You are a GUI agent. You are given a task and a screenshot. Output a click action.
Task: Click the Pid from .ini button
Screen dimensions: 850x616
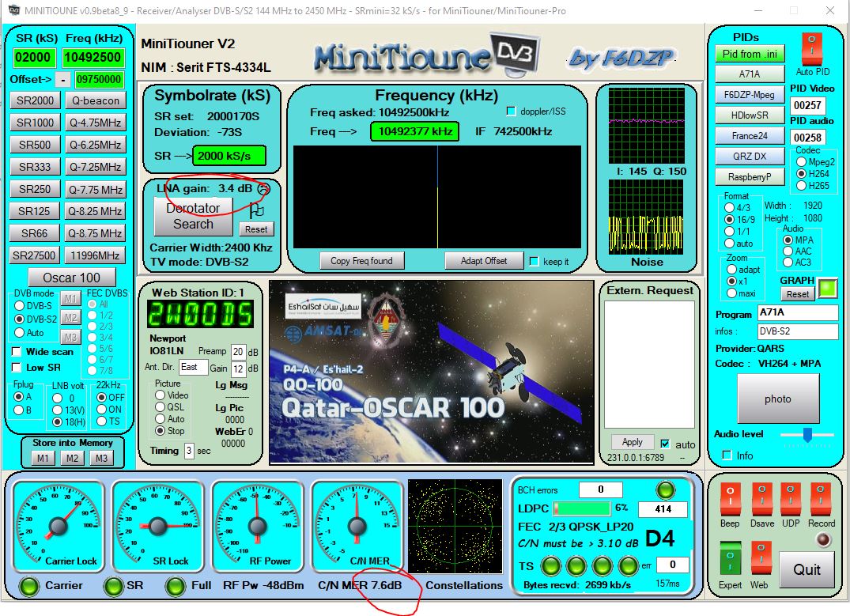coord(750,54)
